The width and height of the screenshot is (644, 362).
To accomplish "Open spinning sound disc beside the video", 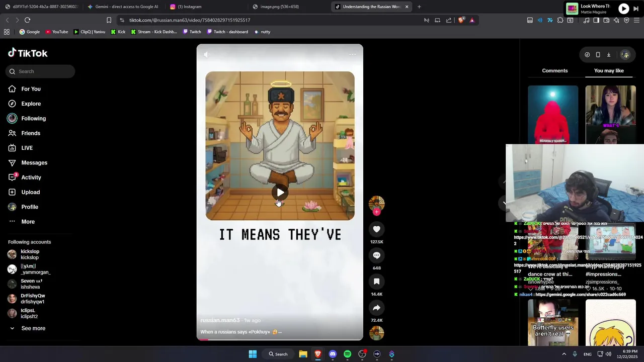I will [x=376, y=333].
